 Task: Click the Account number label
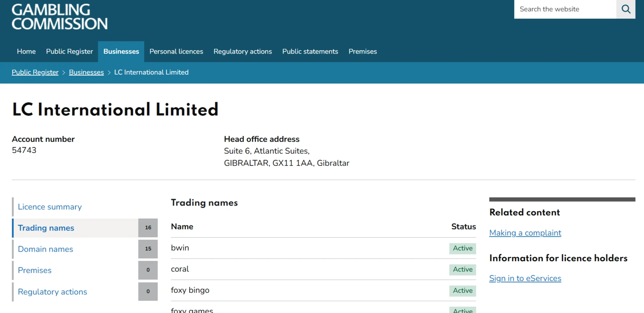(x=43, y=139)
